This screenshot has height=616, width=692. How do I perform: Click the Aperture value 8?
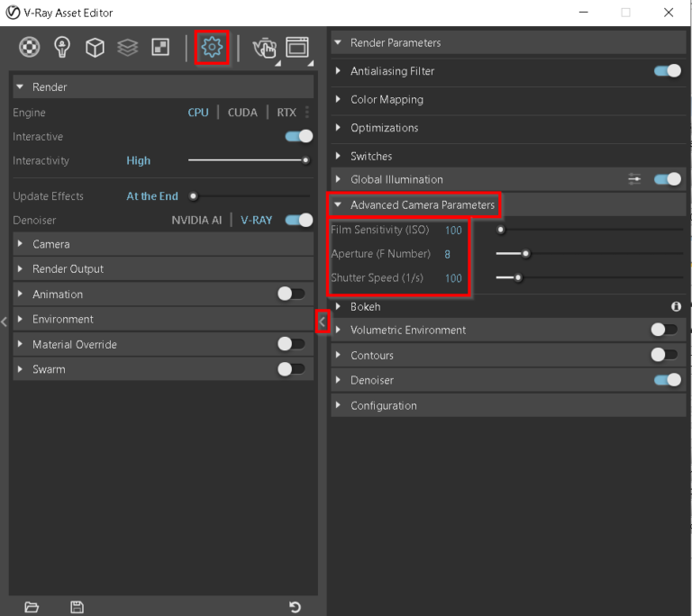(x=448, y=254)
